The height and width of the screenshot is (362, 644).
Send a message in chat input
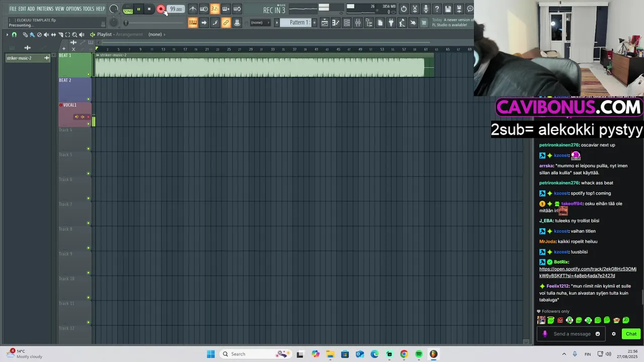pos(572,334)
